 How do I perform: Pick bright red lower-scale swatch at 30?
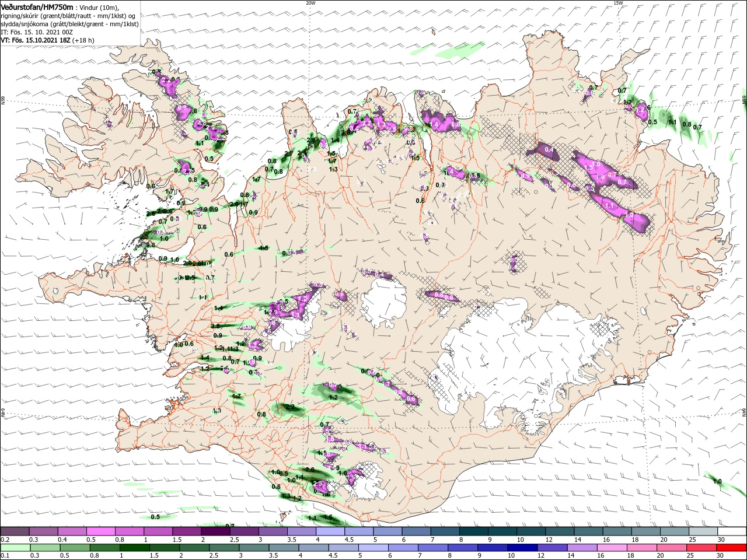(x=731, y=547)
